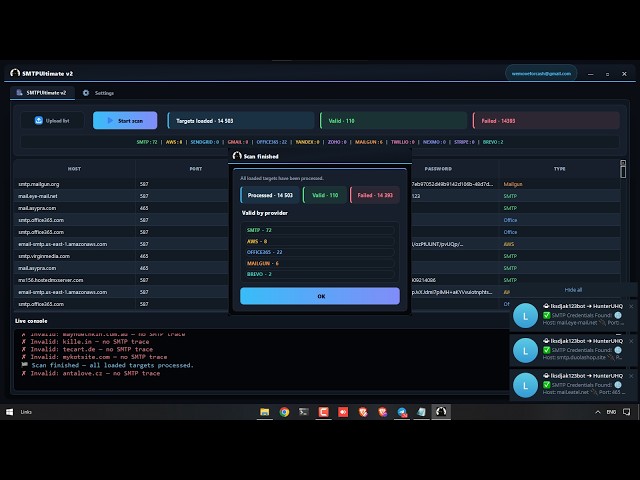
Task: Click the Targets loaded - 14 503 counter
Action: click(x=241, y=120)
